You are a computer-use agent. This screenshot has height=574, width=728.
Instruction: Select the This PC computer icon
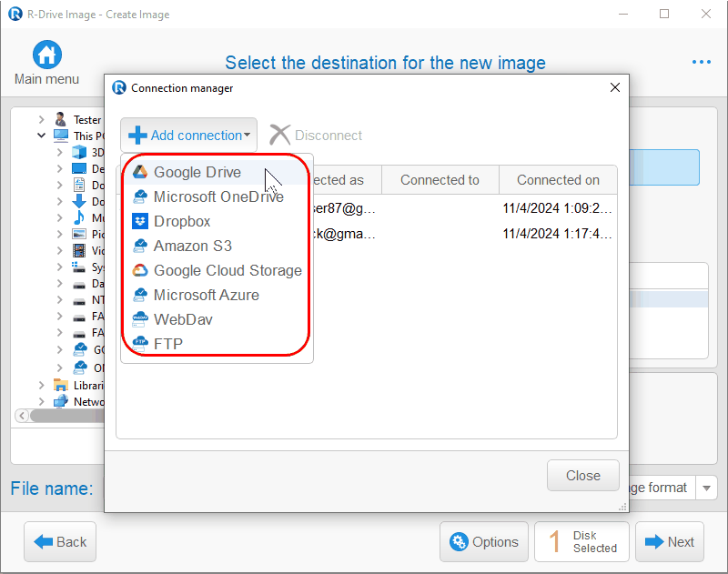pyautogui.click(x=61, y=136)
